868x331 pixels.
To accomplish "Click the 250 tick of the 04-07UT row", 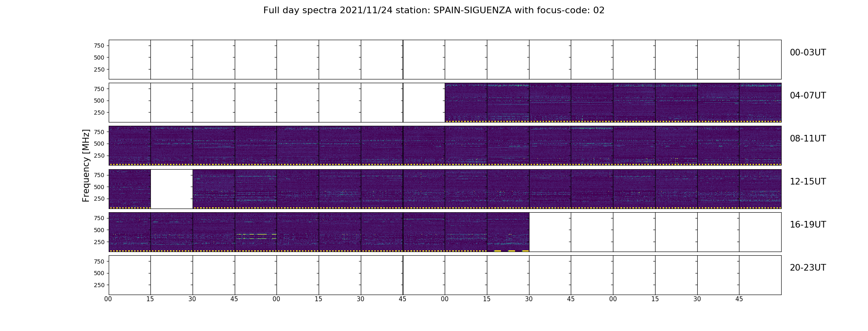I will coord(99,113).
